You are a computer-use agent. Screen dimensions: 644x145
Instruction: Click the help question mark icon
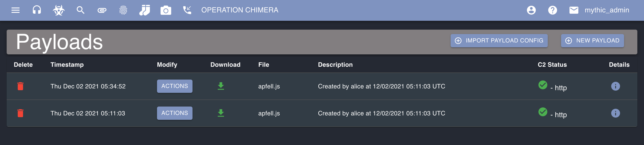[x=552, y=10]
